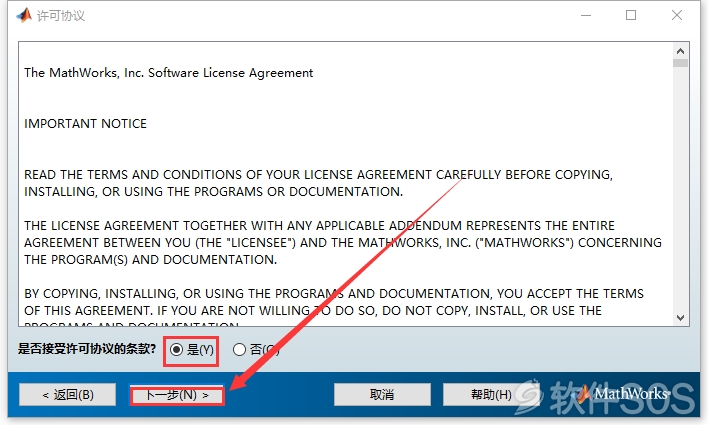Minimize the 许可协议 window
The image size is (708, 425).
pyautogui.click(x=586, y=15)
